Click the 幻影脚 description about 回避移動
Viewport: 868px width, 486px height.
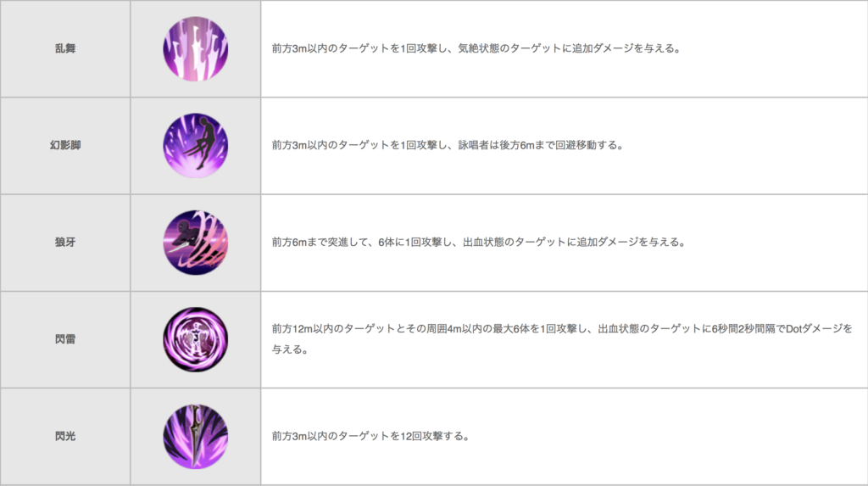448,145
